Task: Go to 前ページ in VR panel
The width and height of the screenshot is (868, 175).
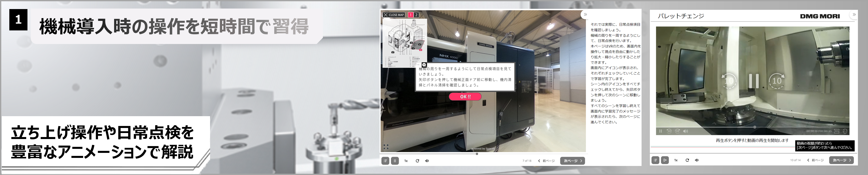Action: click(547, 161)
